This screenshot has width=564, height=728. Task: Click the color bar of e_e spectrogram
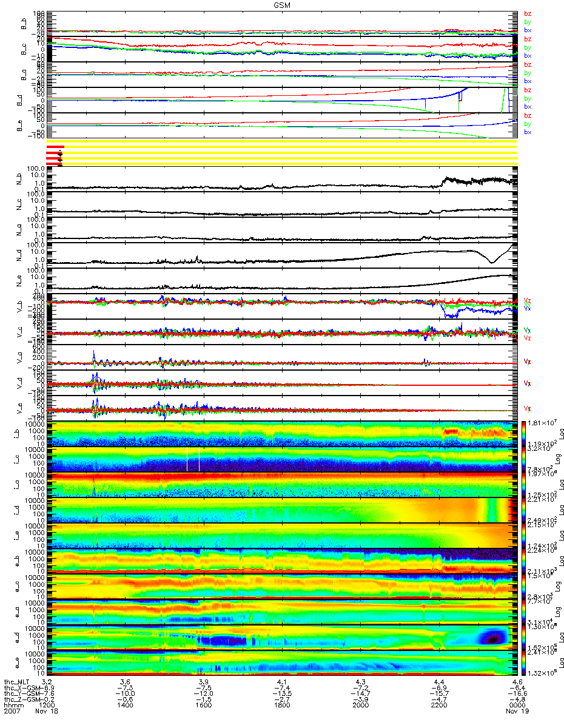coord(525,662)
